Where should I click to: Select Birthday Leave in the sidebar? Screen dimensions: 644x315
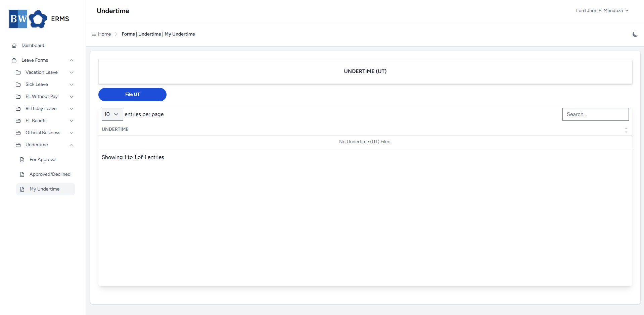coord(41,109)
